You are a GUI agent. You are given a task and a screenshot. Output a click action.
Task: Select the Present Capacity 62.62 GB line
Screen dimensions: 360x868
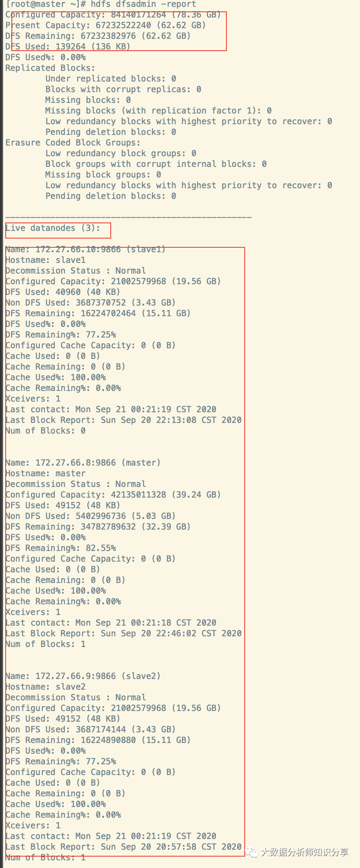pyautogui.click(x=105, y=25)
